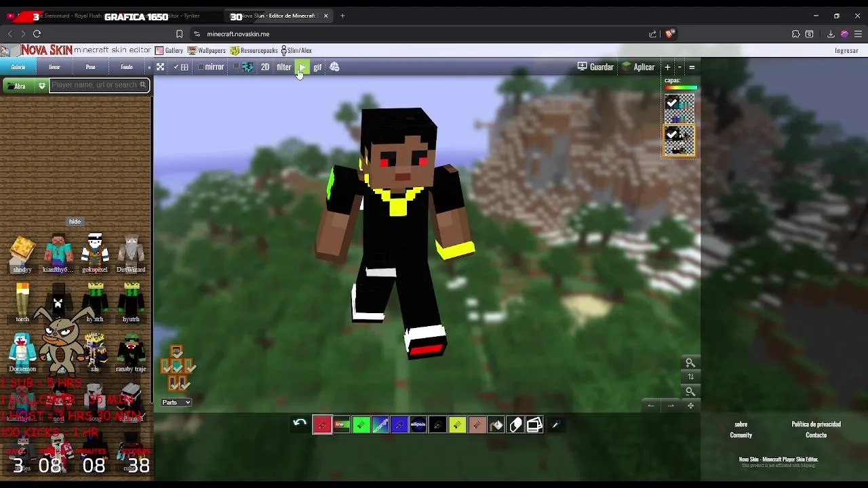Collapse the side panel with double-chevron
The width and height of the screenshot is (868, 488).
point(149,67)
